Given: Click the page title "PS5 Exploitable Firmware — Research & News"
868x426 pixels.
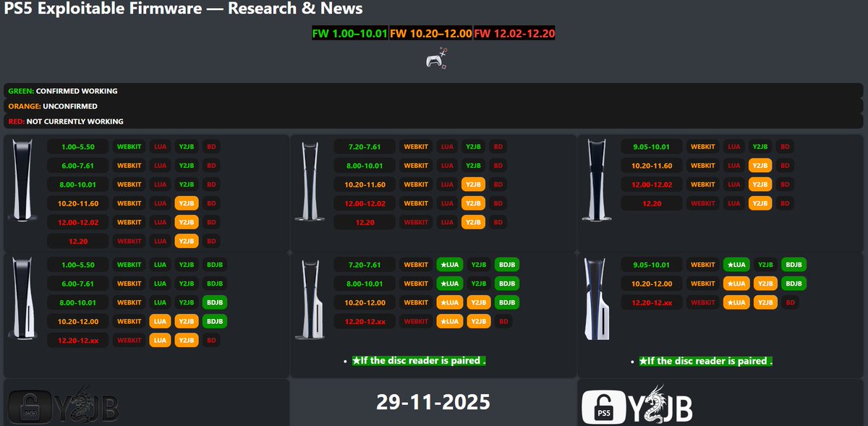Looking at the screenshot, I should [x=184, y=9].
